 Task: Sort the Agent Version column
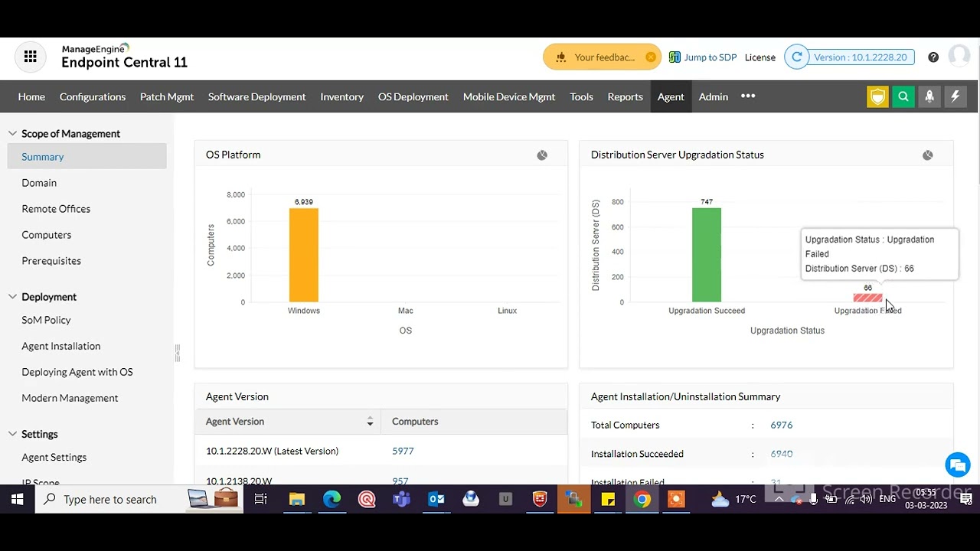pyautogui.click(x=370, y=422)
